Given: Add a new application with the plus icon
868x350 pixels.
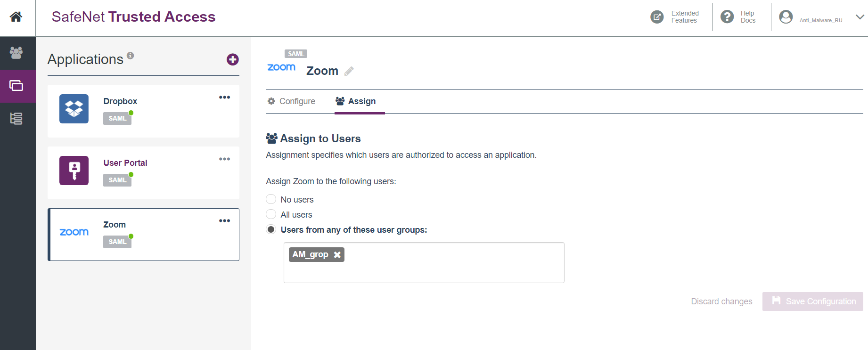Looking at the screenshot, I should click(232, 59).
